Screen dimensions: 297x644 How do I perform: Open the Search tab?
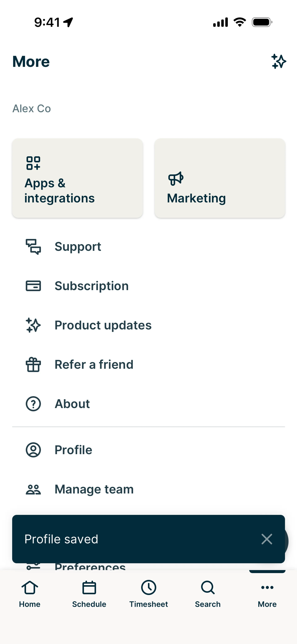point(208,594)
